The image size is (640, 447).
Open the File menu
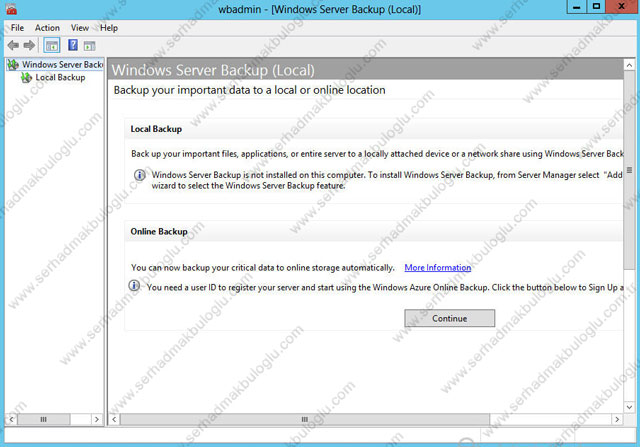coord(17,28)
